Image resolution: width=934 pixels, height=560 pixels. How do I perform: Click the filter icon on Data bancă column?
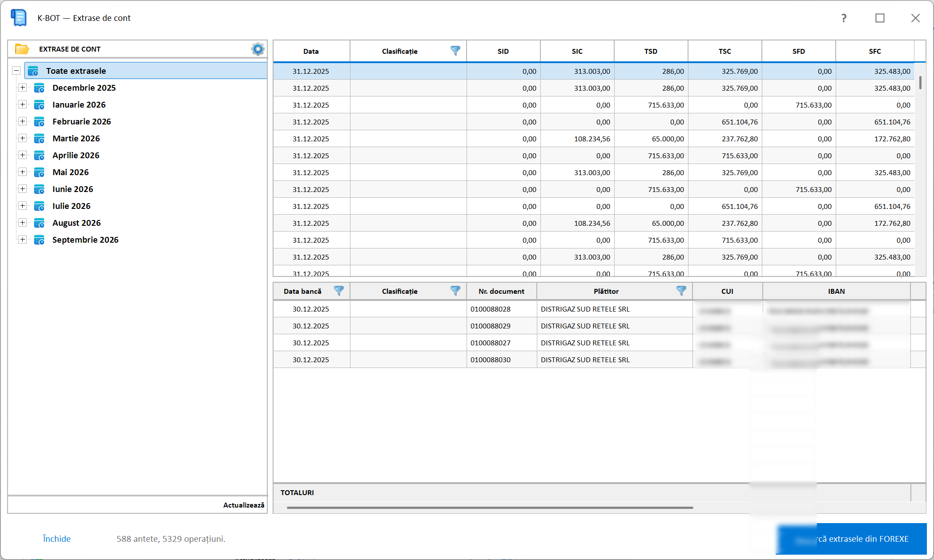point(339,291)
